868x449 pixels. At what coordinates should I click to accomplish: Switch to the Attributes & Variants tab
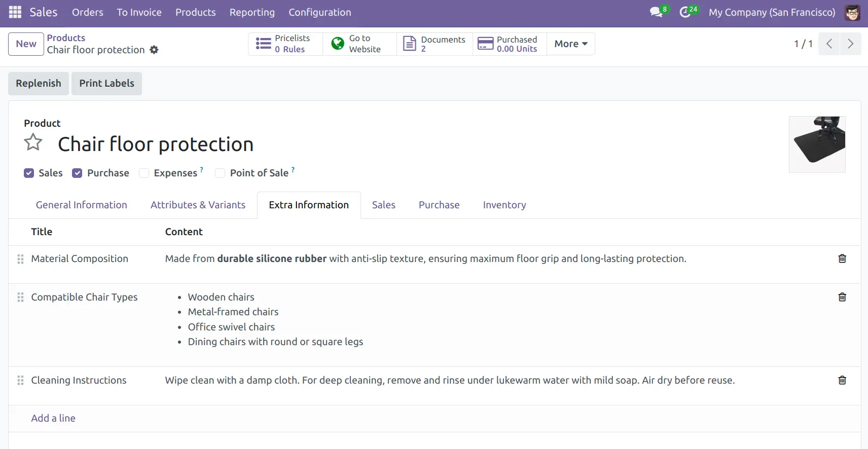click(x=198, y=205)
